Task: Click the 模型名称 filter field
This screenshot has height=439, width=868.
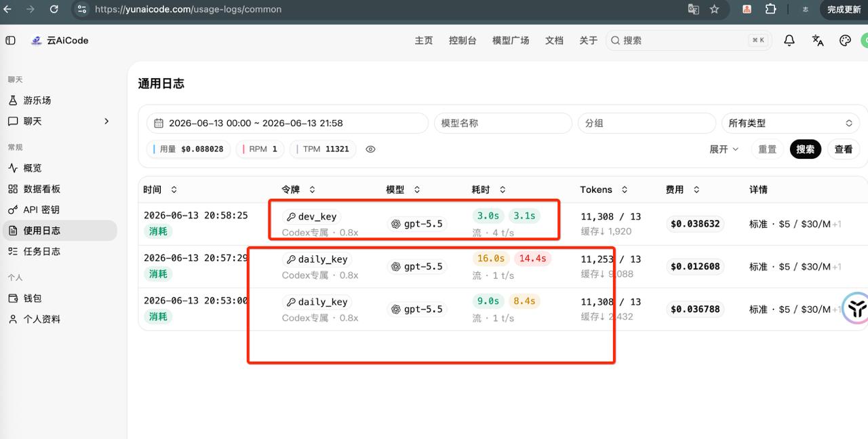Action: (x=503, y=123)
